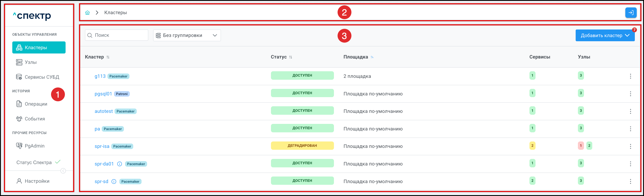Viewport: 644px width, 196px height.
Task: Click the home breadcrumb icon
Action: pos(87,12)
